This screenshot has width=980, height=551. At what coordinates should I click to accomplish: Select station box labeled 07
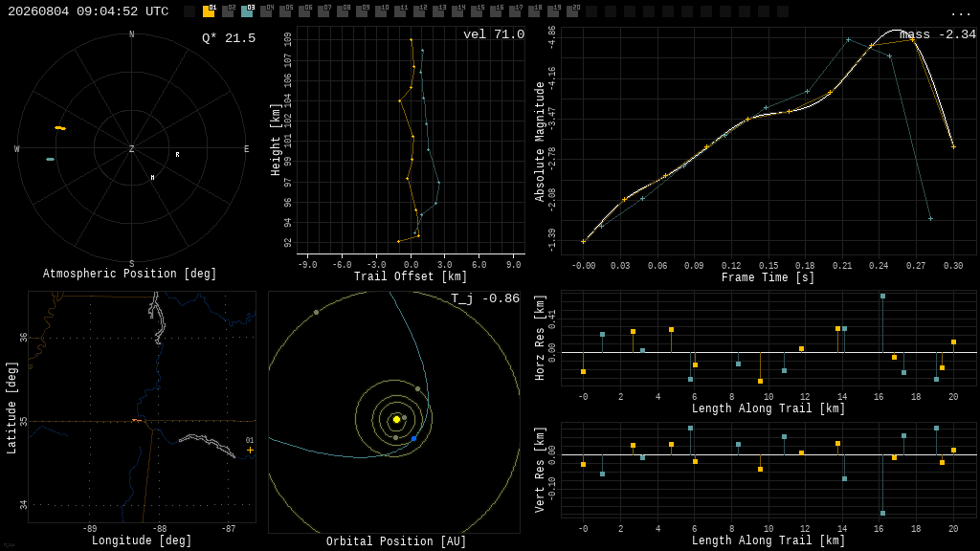[323, 11]
